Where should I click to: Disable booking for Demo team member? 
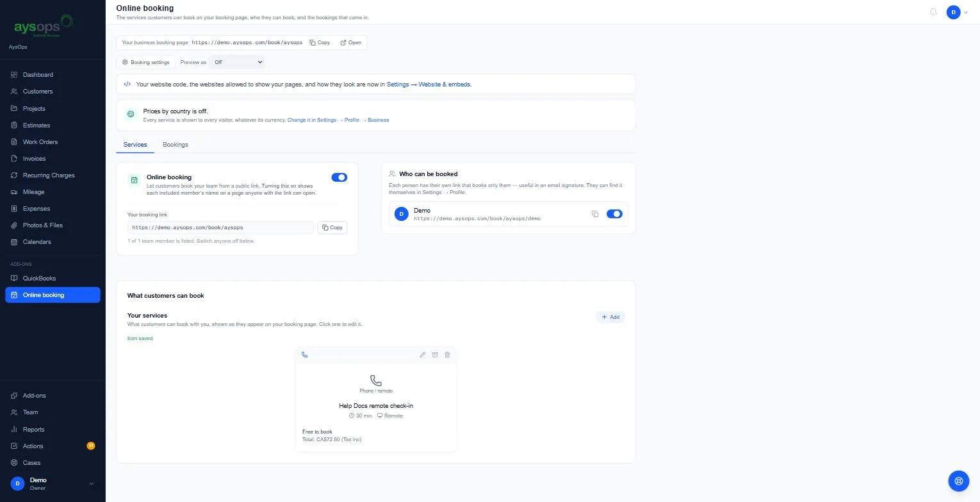pos(614,214)
